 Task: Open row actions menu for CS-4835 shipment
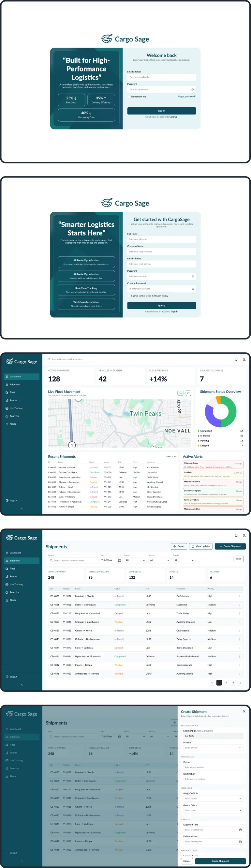[240, 596]
